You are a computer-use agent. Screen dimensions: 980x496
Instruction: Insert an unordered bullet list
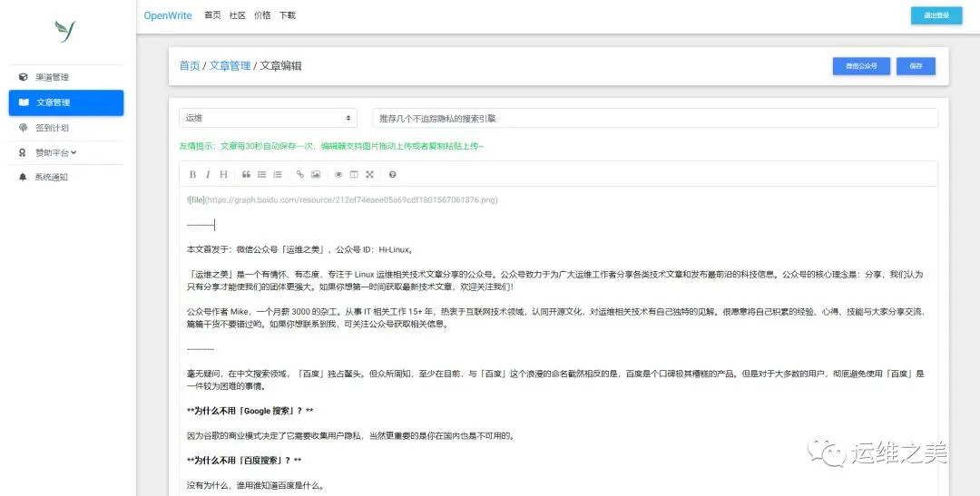[262, 174]
